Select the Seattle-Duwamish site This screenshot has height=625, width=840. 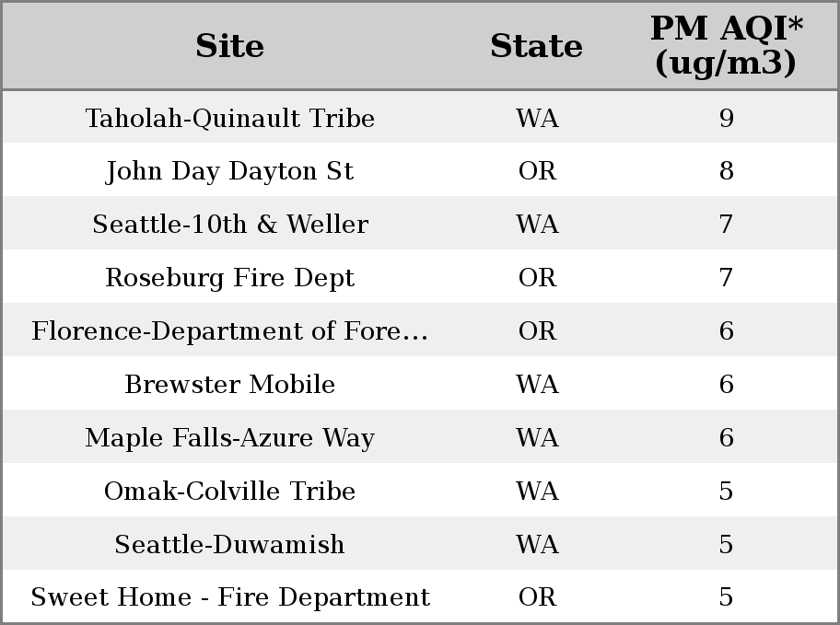[x=230, y=544]
